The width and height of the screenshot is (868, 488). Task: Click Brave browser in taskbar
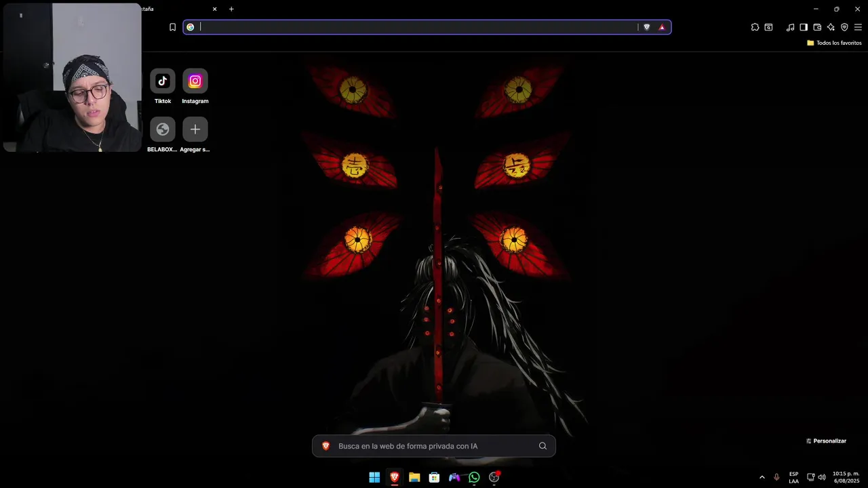[x=394, y=477]
